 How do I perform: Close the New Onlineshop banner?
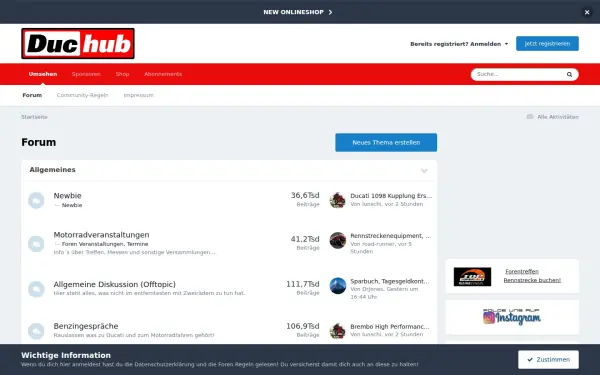[587, 12]
